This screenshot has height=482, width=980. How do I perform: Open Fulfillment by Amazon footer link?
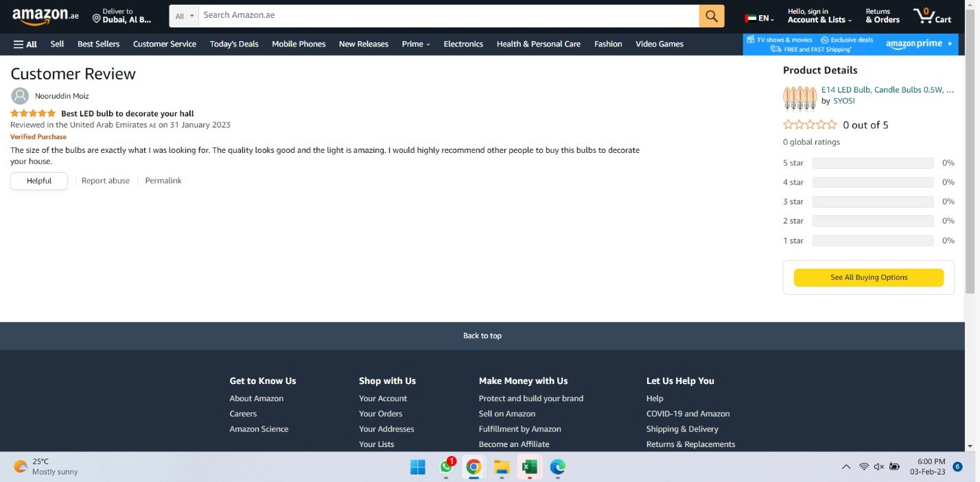coord(520,429)
